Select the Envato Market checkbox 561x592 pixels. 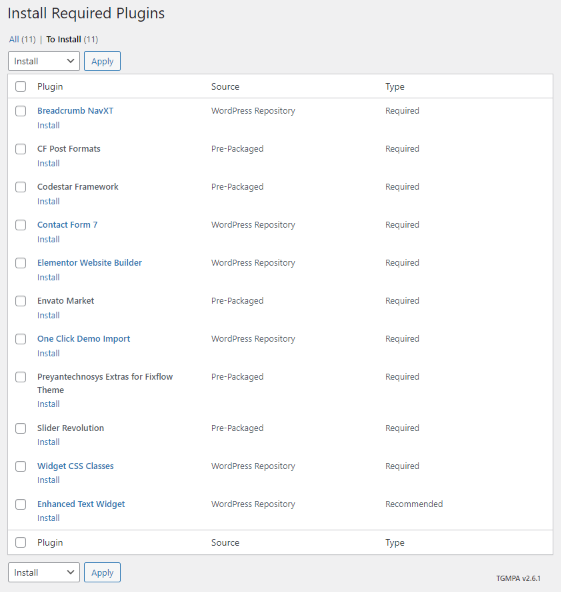(20, 301)
